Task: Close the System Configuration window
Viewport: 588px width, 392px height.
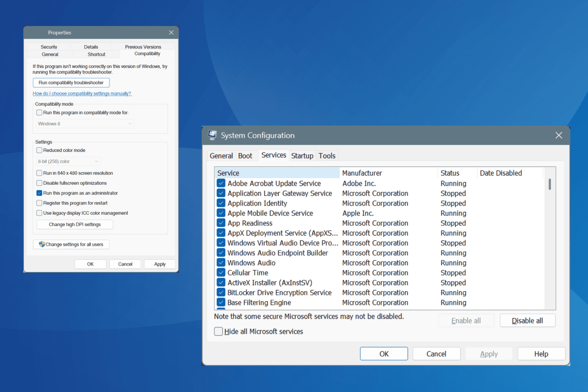Action: (x=559, y=135)
